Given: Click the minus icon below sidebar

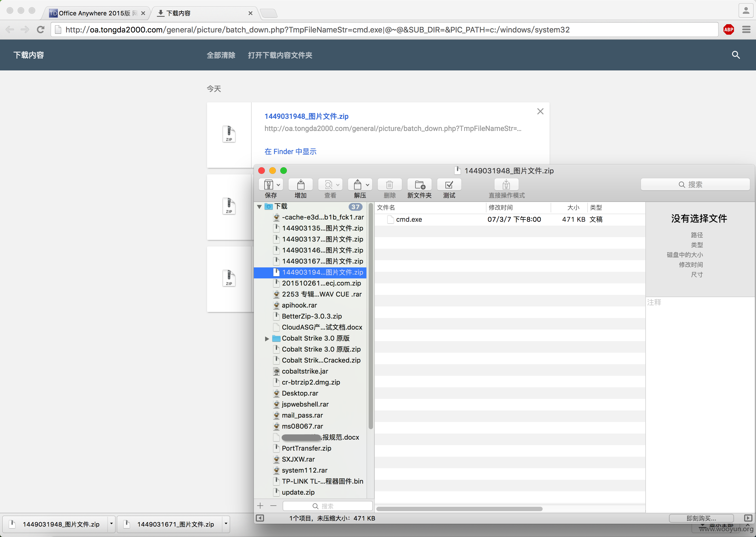Looking at the screenshot, I should point(273,506).
